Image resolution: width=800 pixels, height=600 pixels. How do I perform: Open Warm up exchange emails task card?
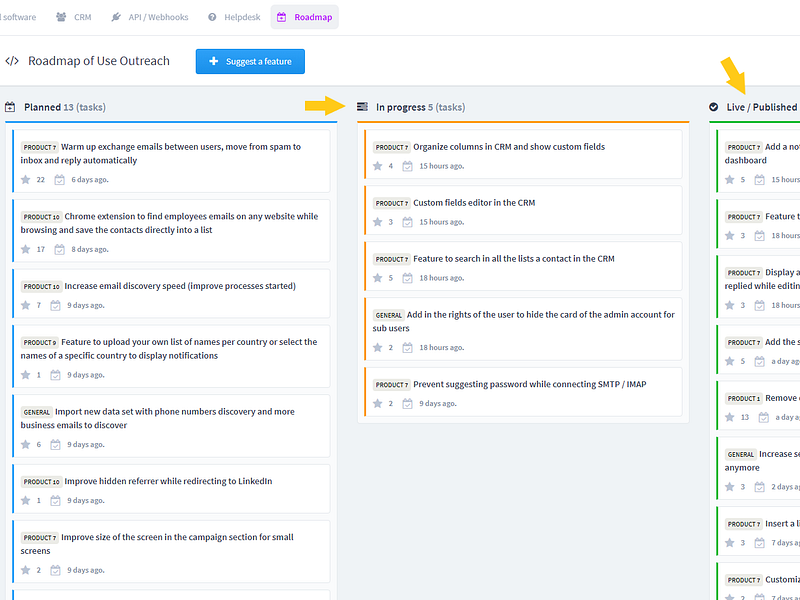[x=171, y=161]
